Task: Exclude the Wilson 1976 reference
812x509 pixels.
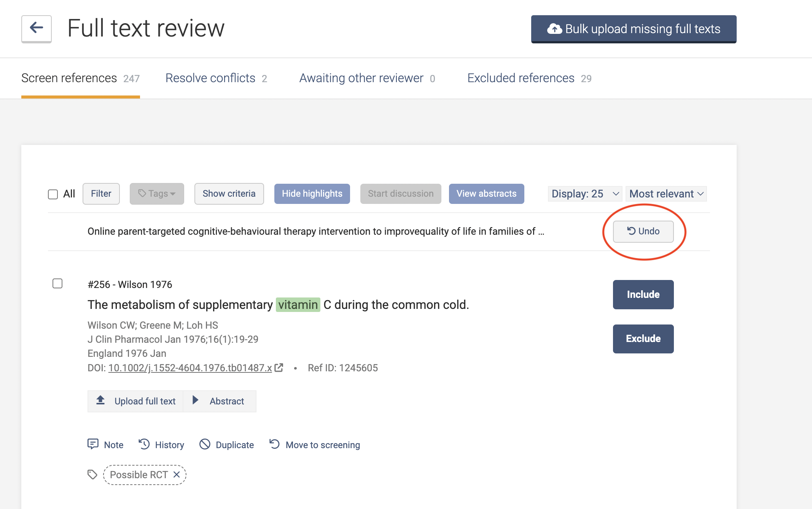Action: (x=643, y=339)
